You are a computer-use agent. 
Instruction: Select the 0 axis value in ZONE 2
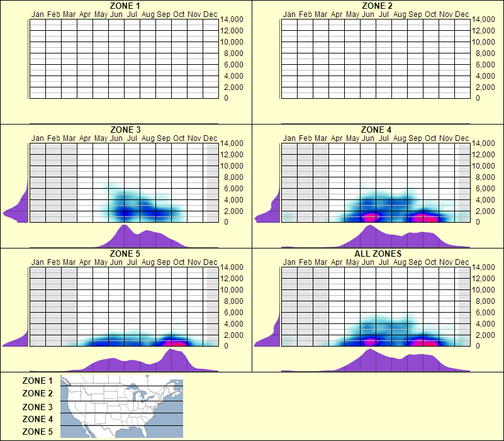(479, 99)
